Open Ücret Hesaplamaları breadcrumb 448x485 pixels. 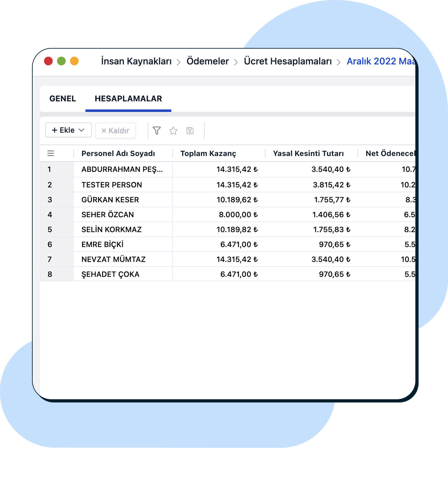pos(288,61)
